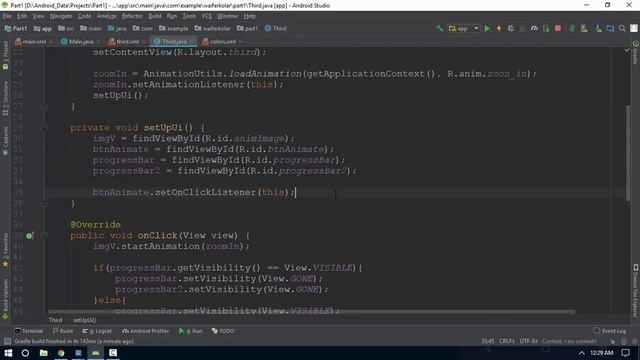Open the app run configuration dropdown

coord(464,29)
